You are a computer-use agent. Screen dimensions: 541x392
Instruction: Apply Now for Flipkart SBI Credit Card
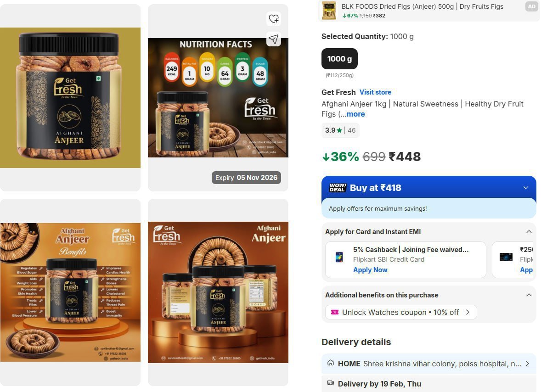coord(370,270)
